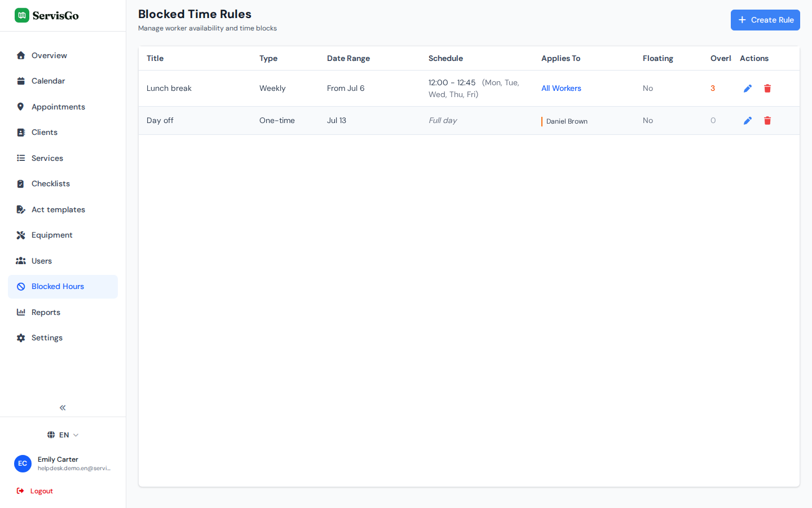Viewport: 812px width, 508px height.
Task: Click the Full day schedule cell
Action: [443, 120]
